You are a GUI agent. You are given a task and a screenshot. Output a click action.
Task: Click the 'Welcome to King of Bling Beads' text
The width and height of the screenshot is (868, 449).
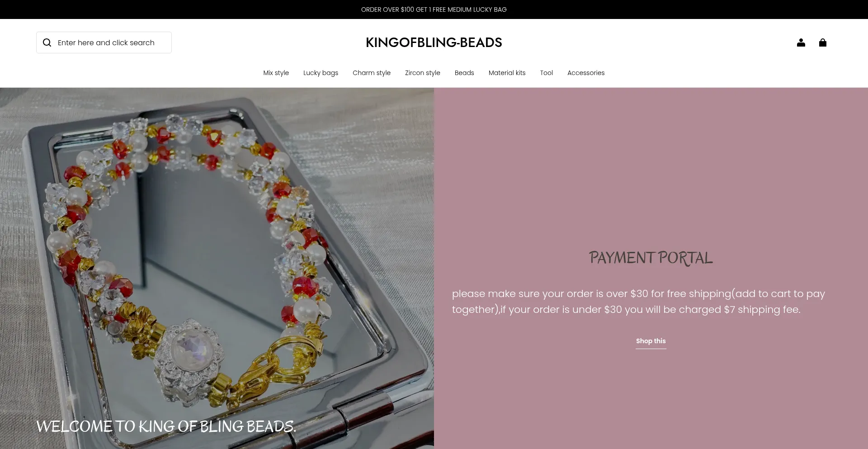[166, 426]
